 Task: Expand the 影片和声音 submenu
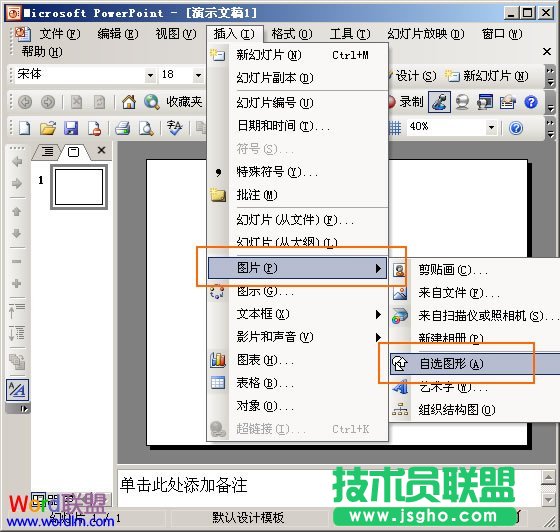point(297,337)
